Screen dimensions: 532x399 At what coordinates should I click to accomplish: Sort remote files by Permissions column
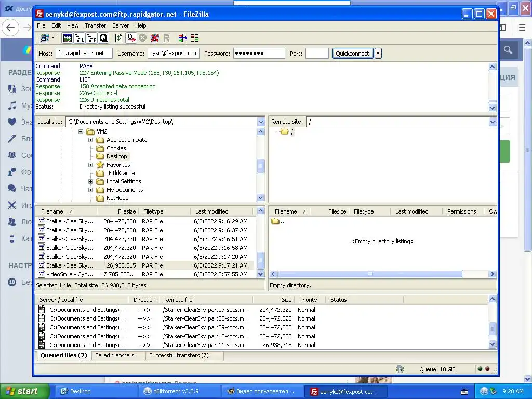(x=463, y=211)
